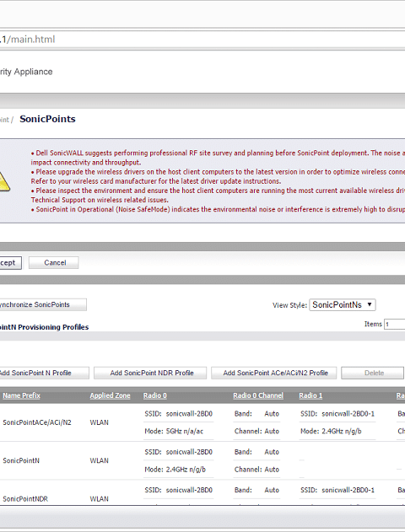This screenshot has width=405, height=532.
Task: Click Add SonicPoint NDR Profile button
Action: point(150,373)
